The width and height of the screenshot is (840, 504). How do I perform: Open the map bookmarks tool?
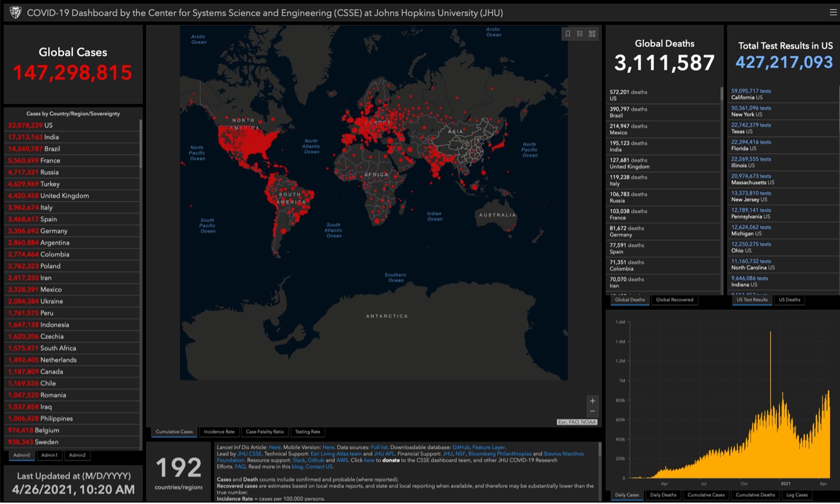567,34
